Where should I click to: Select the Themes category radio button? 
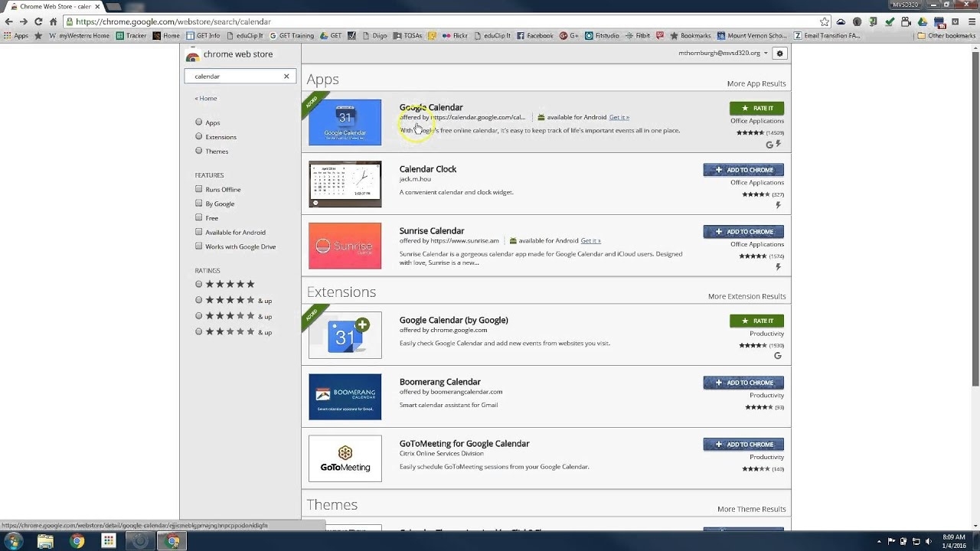pos(198,151)
